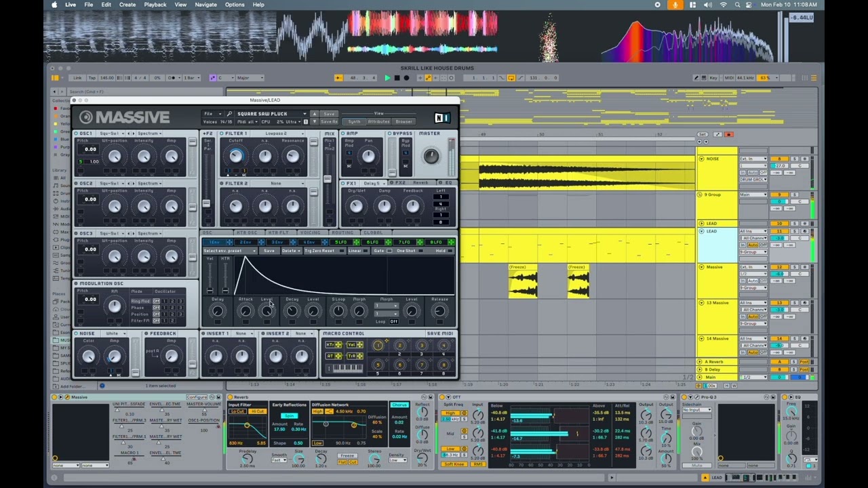Viewport: 868px width, 488px height.
Task: Unfold the NOISE track
Action: (x=701, y=159)
